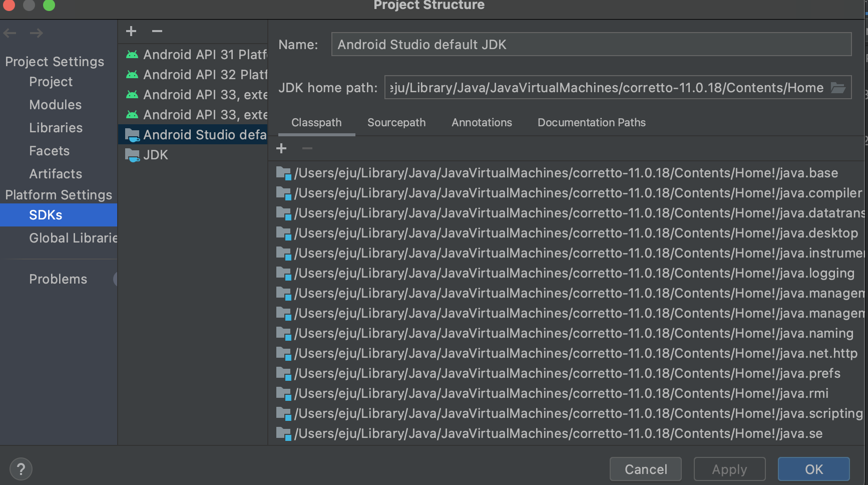
Task: Click the java.logging folder icon
Action: click(284, 274)
